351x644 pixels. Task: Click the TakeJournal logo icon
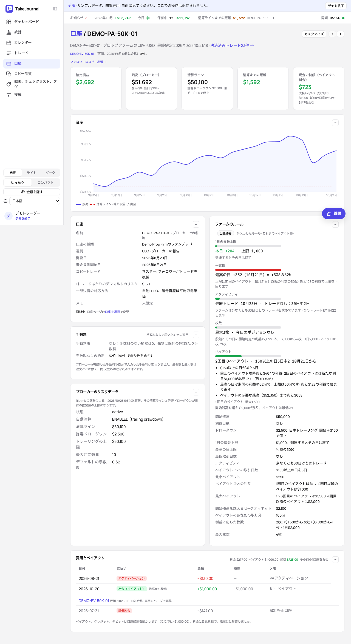pyautogui.click(x=9, y=9)
